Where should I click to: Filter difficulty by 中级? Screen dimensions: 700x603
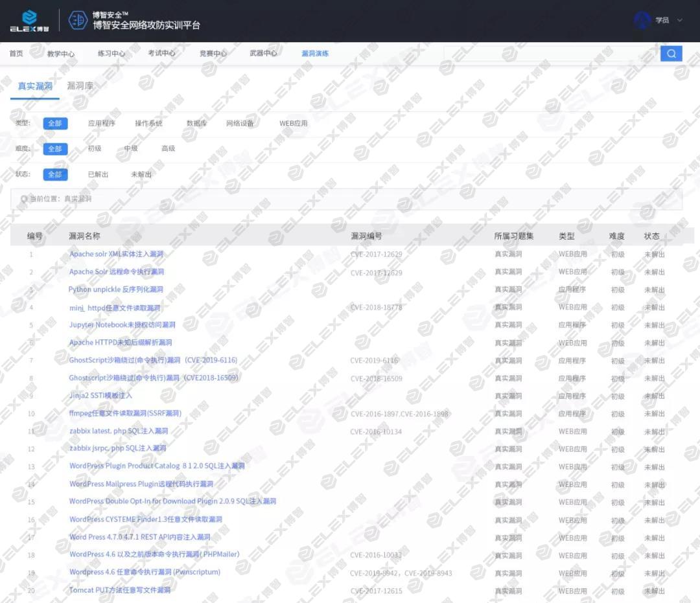131,148
